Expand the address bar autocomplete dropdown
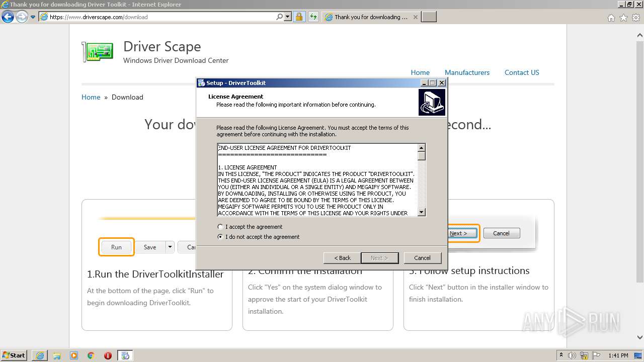 point(288,17)
